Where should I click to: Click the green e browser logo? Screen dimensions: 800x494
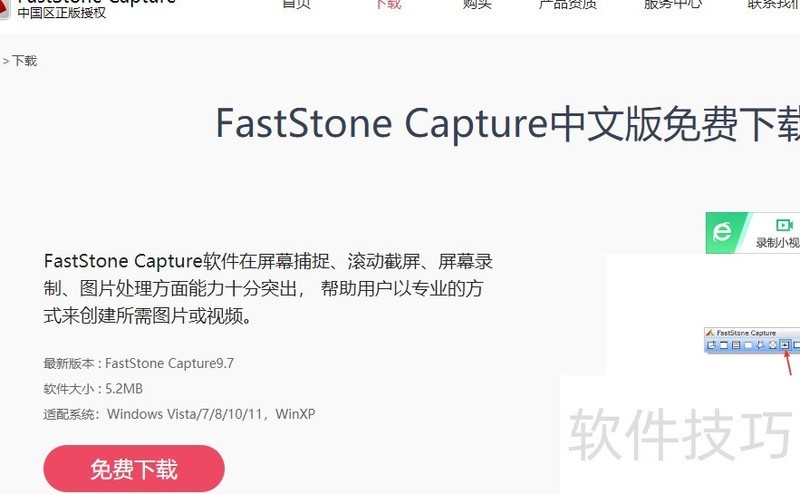[x=722, y=233]
